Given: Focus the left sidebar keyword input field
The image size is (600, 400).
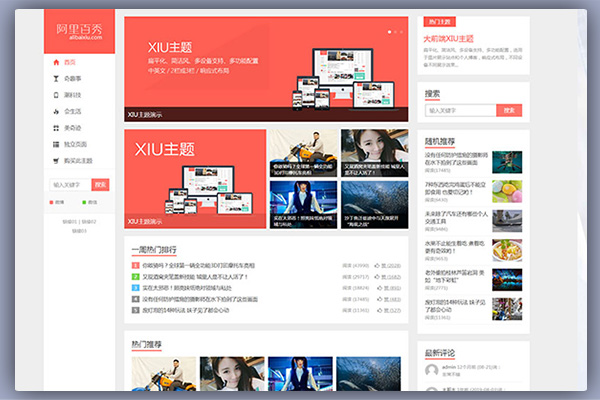Looking at the screenshot, I should tap(70, 185).
